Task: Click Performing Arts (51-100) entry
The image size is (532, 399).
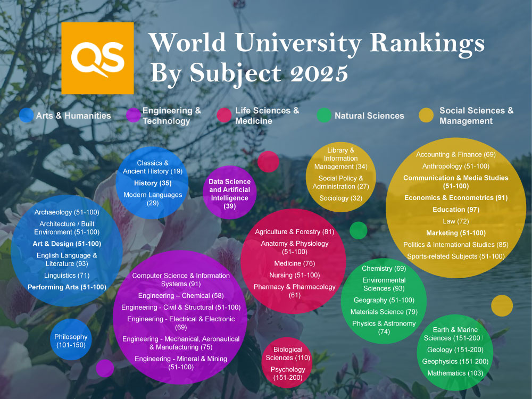Action: [x=68, y=287]
